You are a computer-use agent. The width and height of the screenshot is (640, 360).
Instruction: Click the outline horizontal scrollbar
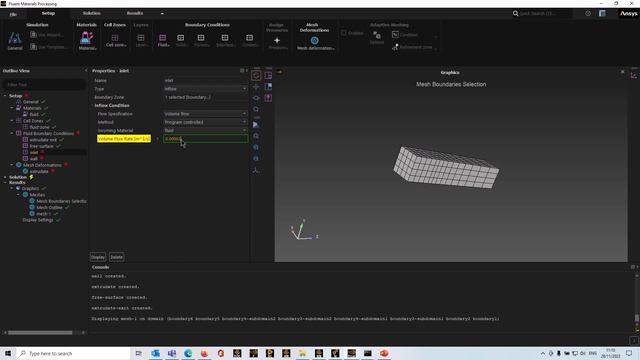click(40, 333)
